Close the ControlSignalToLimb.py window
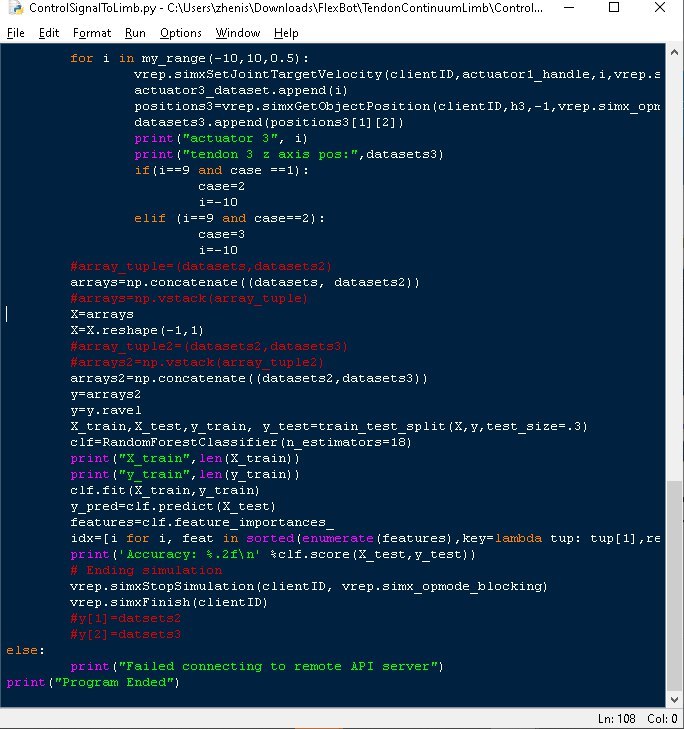The width and height of the screenshot is (684, 729). [x=660, y=8]
